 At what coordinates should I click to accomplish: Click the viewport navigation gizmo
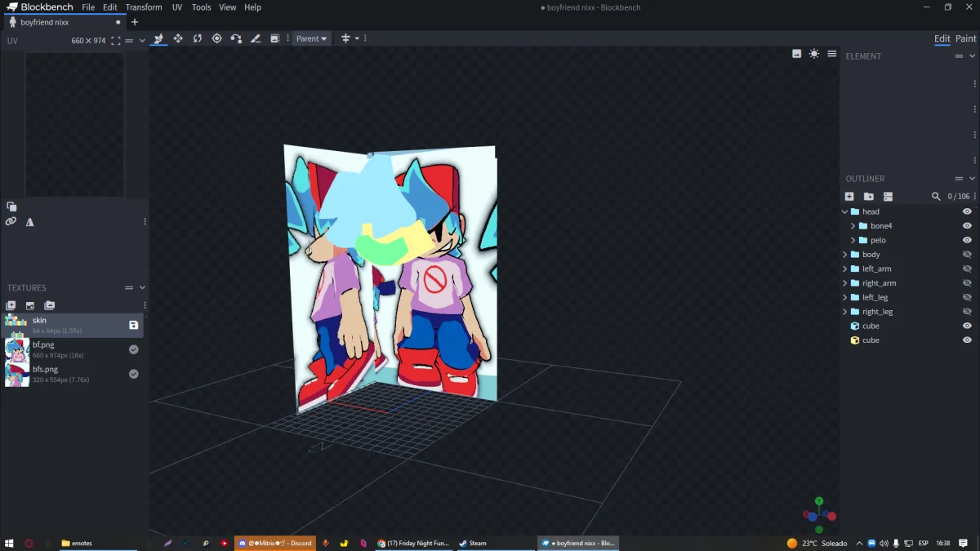tap(819, 514)
